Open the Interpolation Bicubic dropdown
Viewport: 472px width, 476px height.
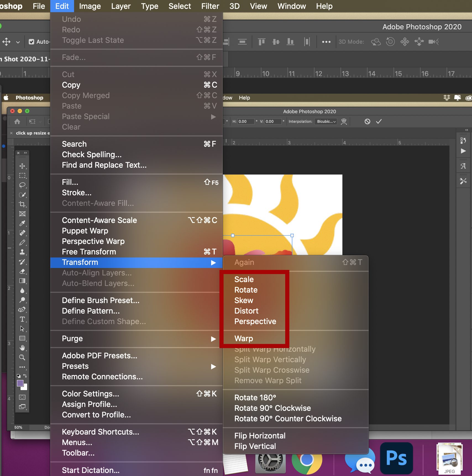(326, 122)
